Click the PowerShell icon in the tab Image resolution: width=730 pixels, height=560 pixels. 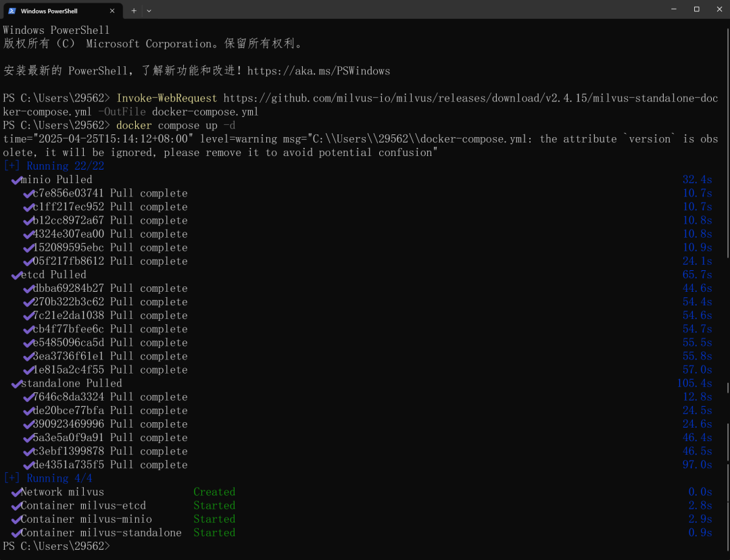[12, 11]
